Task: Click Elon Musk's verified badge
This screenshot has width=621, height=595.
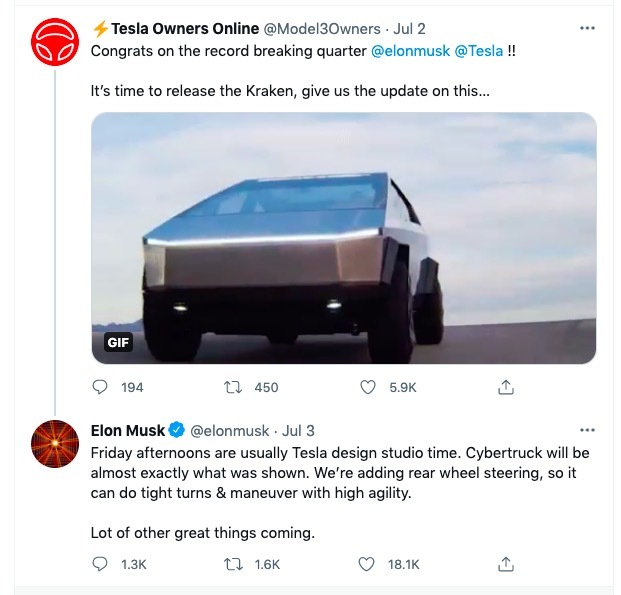Action: (x=177, y=430)
